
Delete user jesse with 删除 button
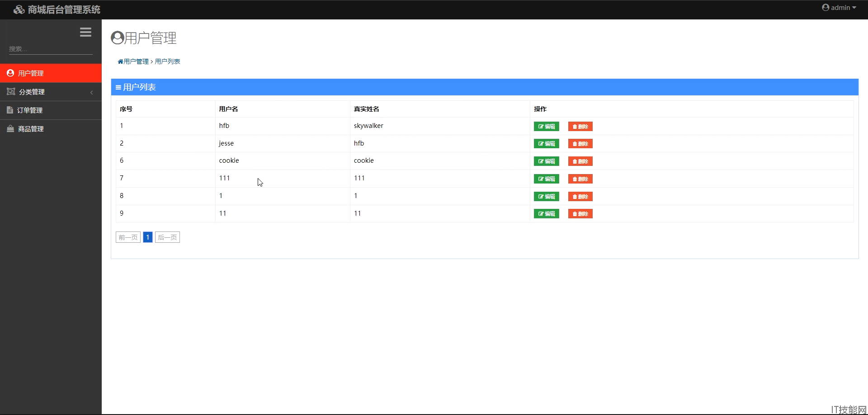[x=580, y=144]
